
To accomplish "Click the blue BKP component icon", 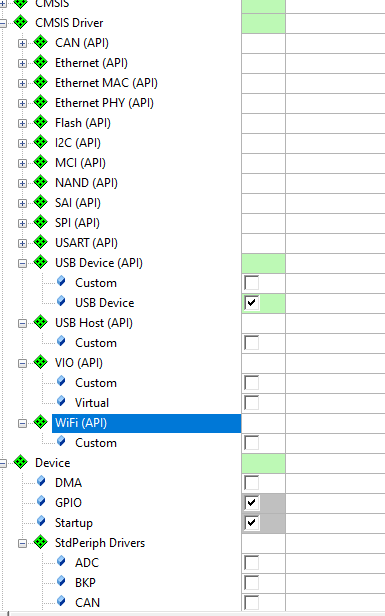I will coord(61,581).
